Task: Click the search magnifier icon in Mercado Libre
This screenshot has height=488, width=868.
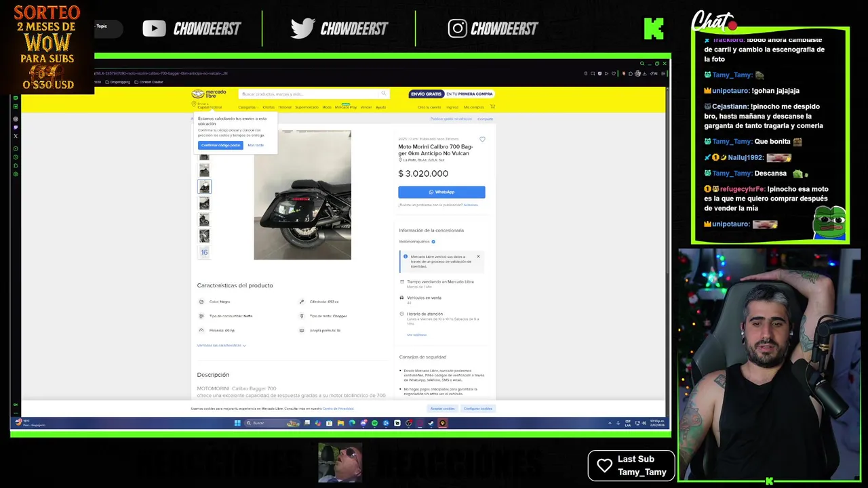Action: click(383, 94)
